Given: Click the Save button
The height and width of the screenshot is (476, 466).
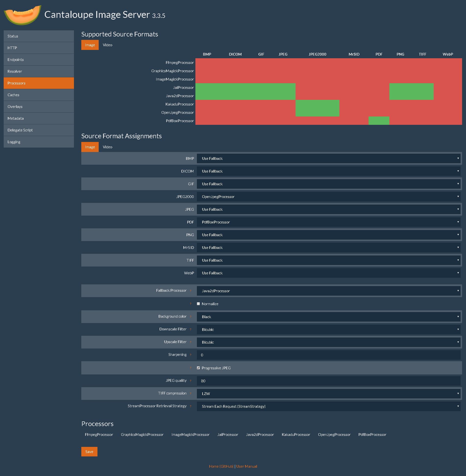Looking at the screenshot, I should [89, 452].
